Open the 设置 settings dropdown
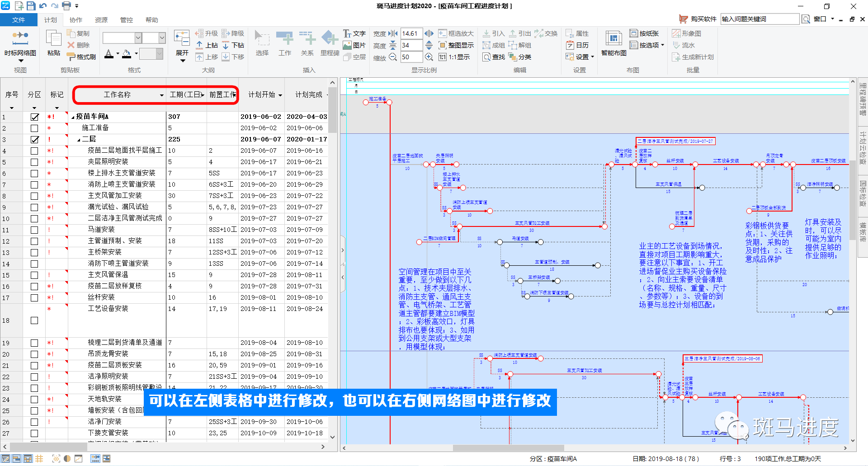868x466 pixels. pos(592,57)
